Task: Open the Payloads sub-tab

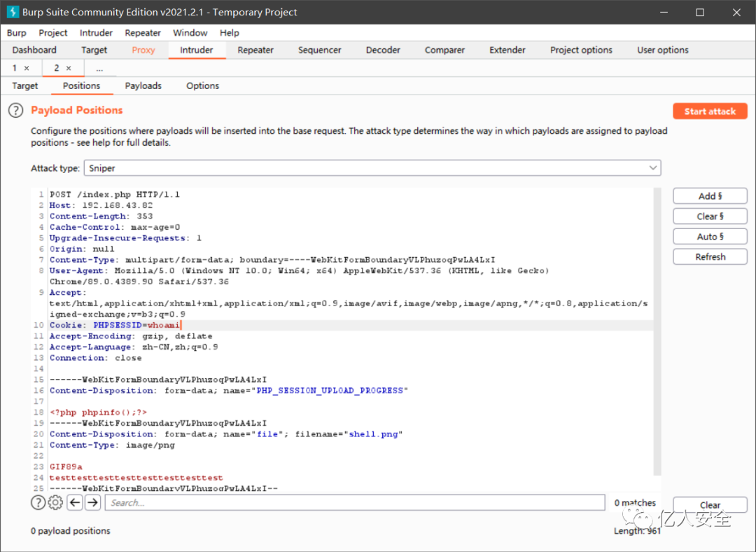Action: 143,86
